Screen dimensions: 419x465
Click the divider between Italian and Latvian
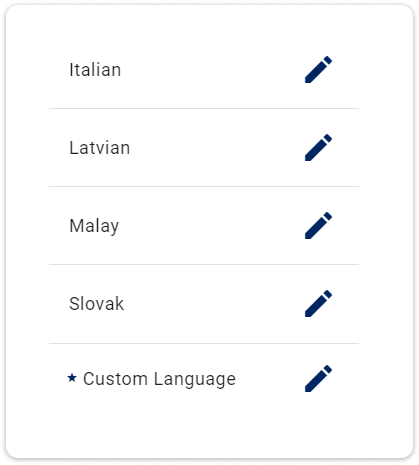pos(204,108)
